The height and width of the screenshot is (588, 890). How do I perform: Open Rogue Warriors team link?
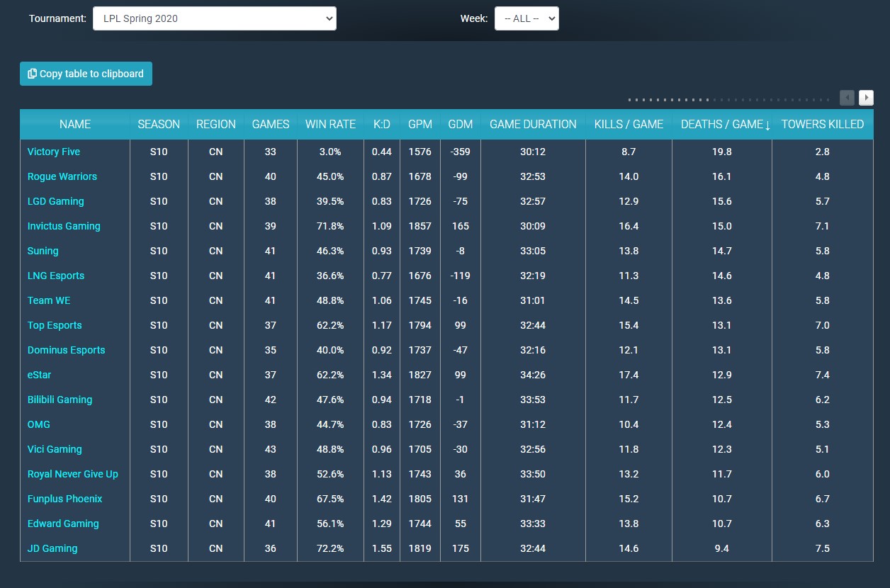(62, 176)
